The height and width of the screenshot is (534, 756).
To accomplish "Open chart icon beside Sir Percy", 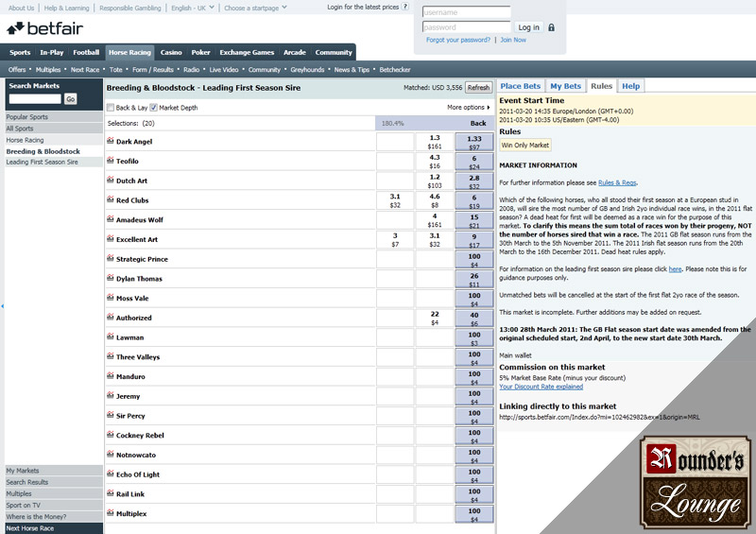I will 110,415.
